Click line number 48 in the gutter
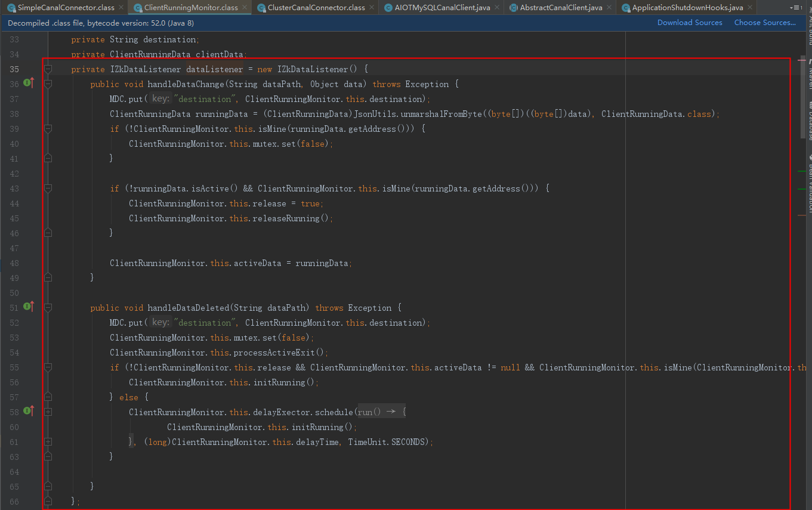The width and height of the screenshot is (812, 510). (14, 263)
